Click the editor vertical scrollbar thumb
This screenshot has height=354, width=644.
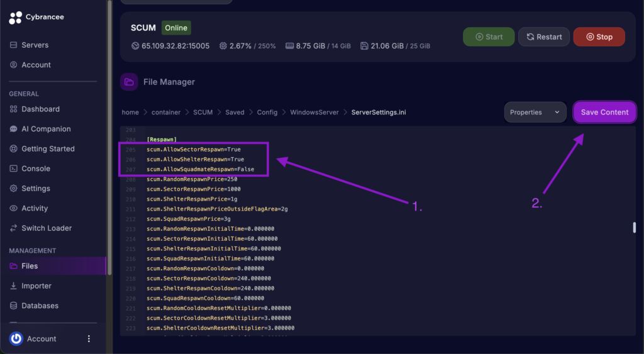point(634,228)
